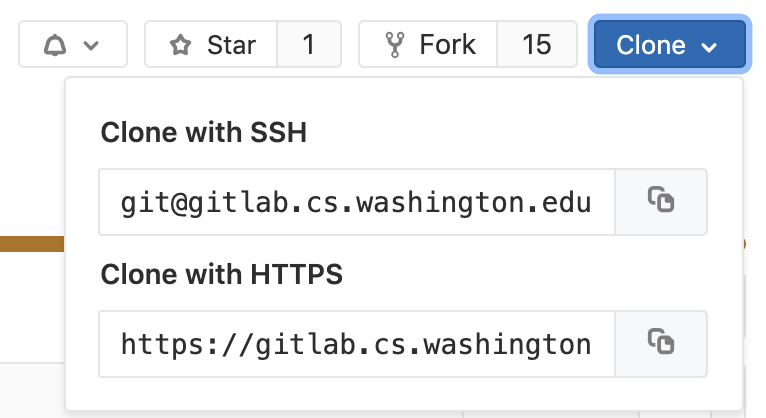This screenshot has width=766, height=418.
Task: Click the orange language bar segment
Action: click(x=30, y=243)
